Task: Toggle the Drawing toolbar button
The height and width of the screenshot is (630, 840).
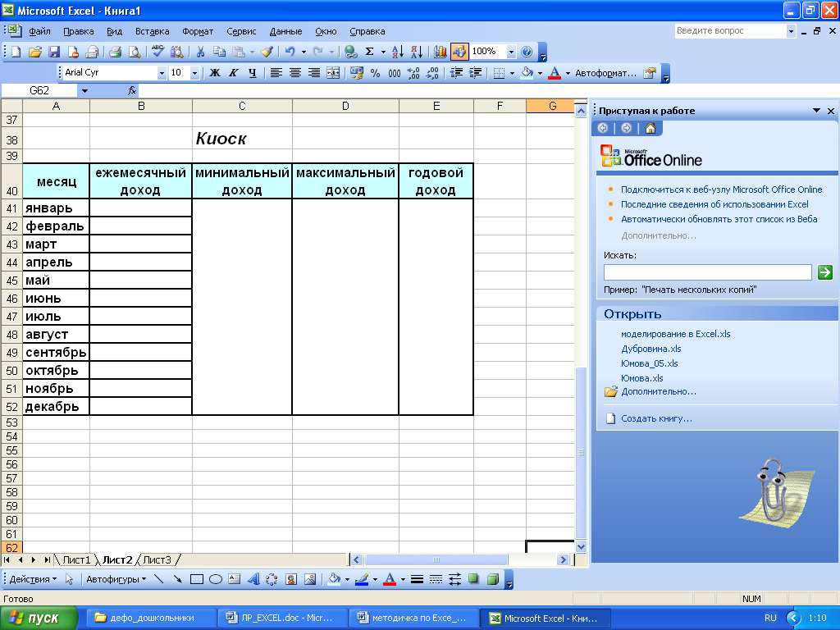Action: pyautogui.click(x=459, y=52)
